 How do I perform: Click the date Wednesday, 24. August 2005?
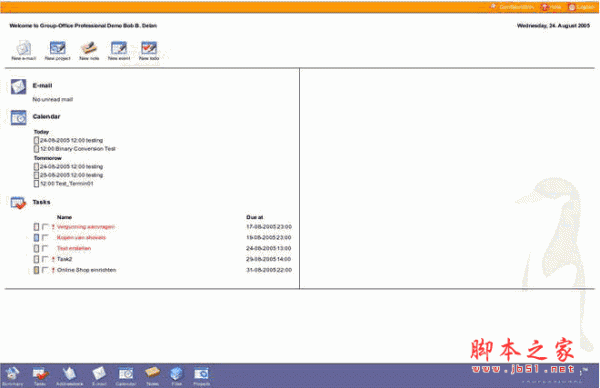pyautogui.click(x=553, y=26)
